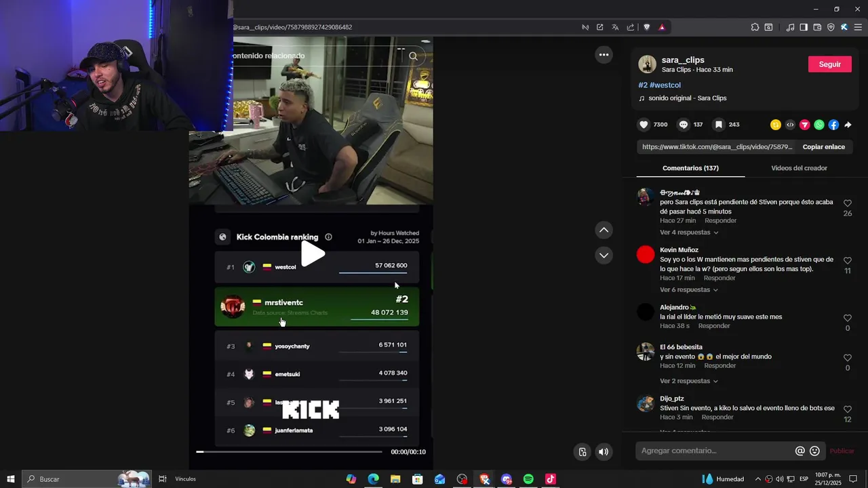Open Kevin Muñoz's profile avatar
This screenshot has height=488, width=868.
click(x=646, y=255)
